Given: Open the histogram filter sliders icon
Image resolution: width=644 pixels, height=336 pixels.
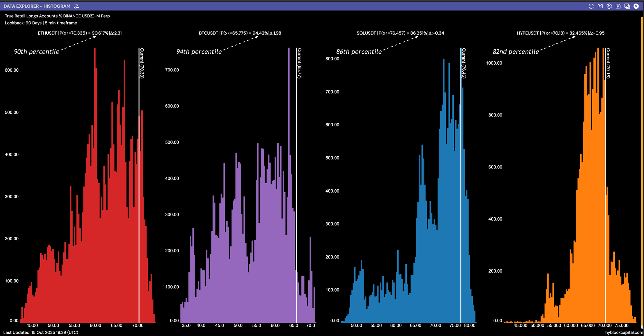Looking at the screenshot, I should [76, 6].
